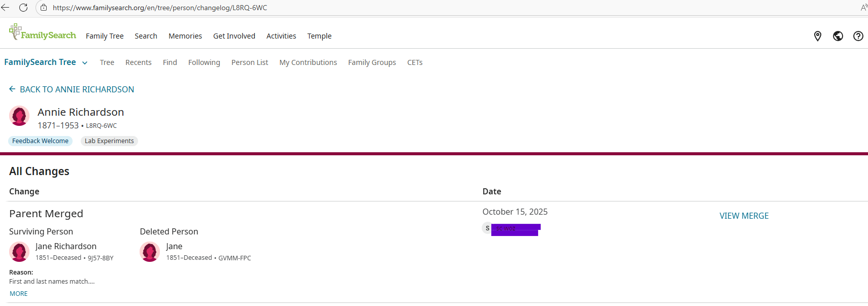The height and width of the screenshot is (306, 868).
Task: Expand the reason with MORE
Action: pos(19,294)
